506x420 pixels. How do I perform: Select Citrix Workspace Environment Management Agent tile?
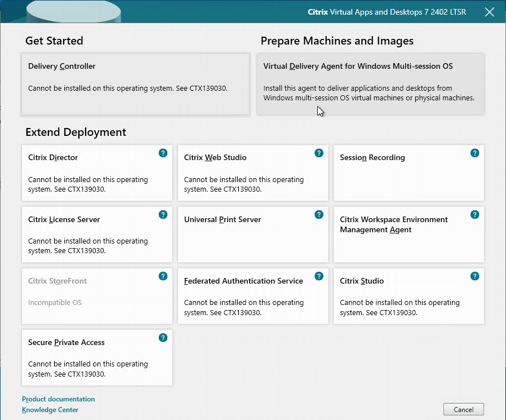[x=409, y=235]
